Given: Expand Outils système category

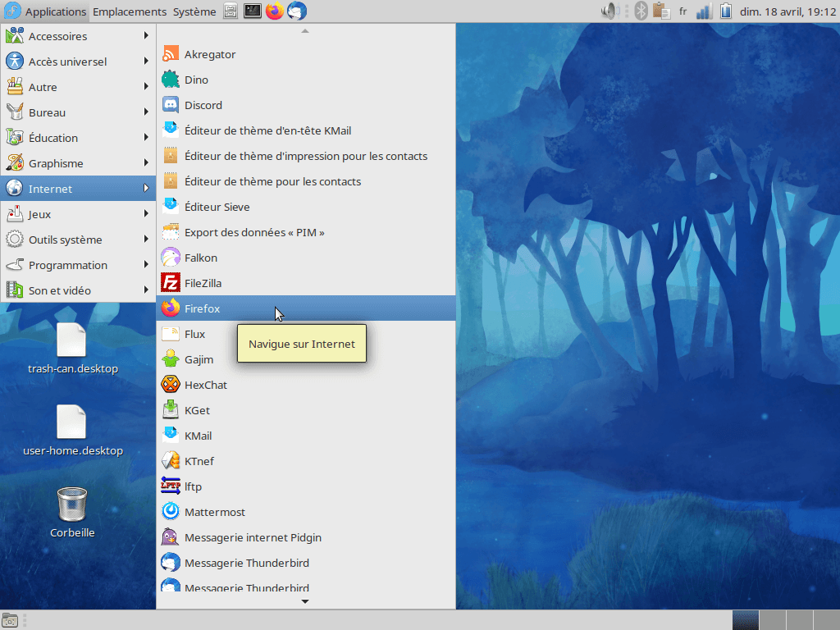Looking at the screenshot, I should 78,240.
